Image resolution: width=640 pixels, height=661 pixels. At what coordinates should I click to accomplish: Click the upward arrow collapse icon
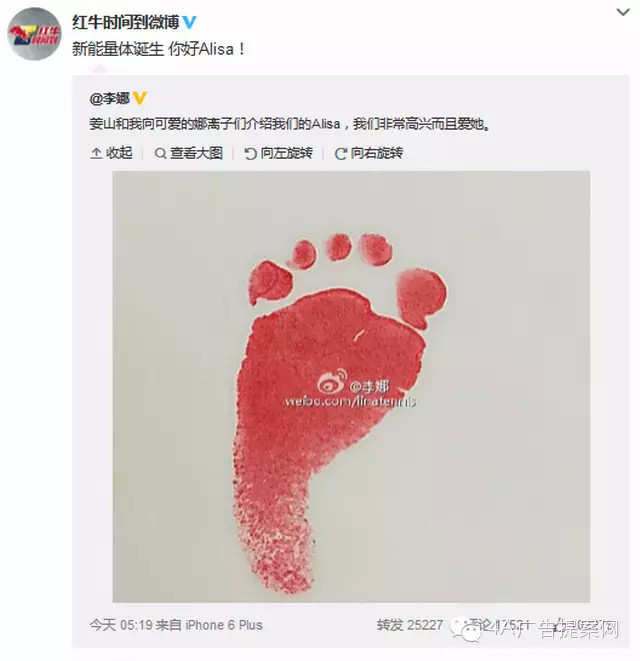96,153
